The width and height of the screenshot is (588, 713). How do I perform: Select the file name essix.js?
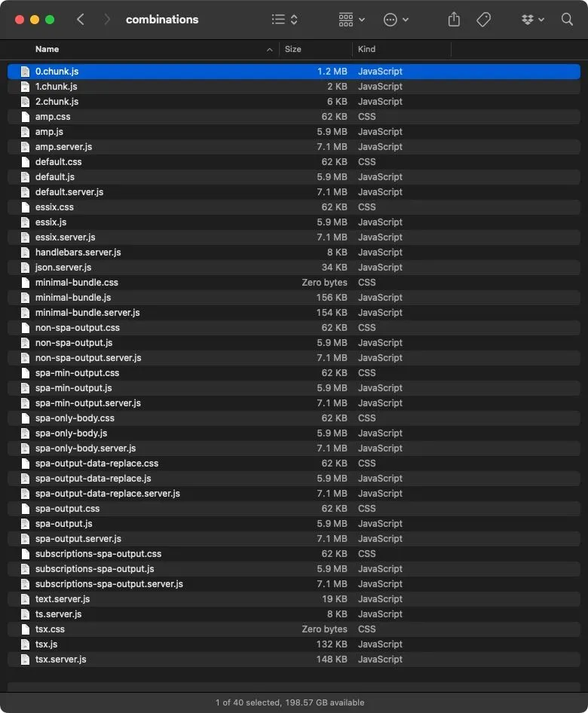51,222
